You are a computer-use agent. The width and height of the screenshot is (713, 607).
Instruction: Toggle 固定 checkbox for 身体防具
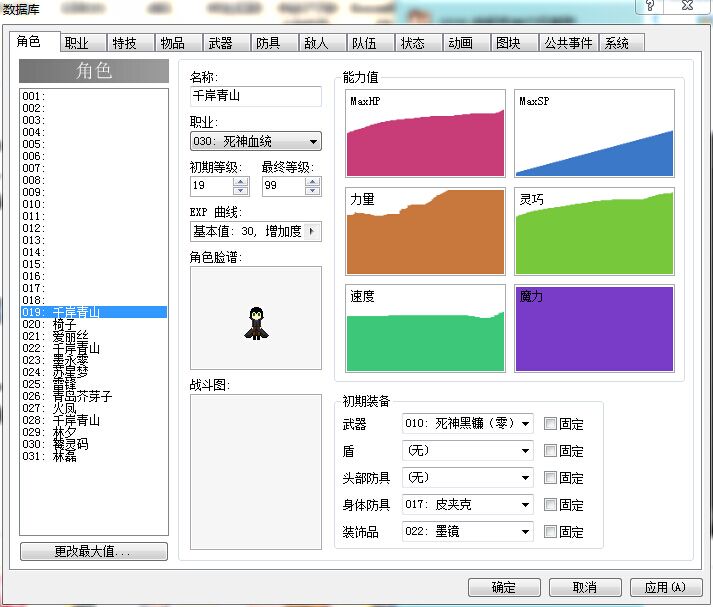[550, 505]
